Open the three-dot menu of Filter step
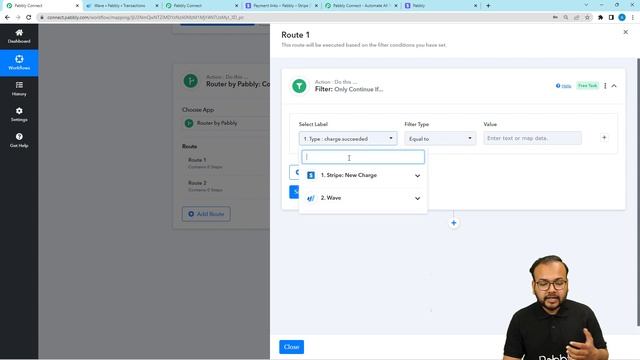This screenshot has height=360, width=640. click(x=605, y=86)
